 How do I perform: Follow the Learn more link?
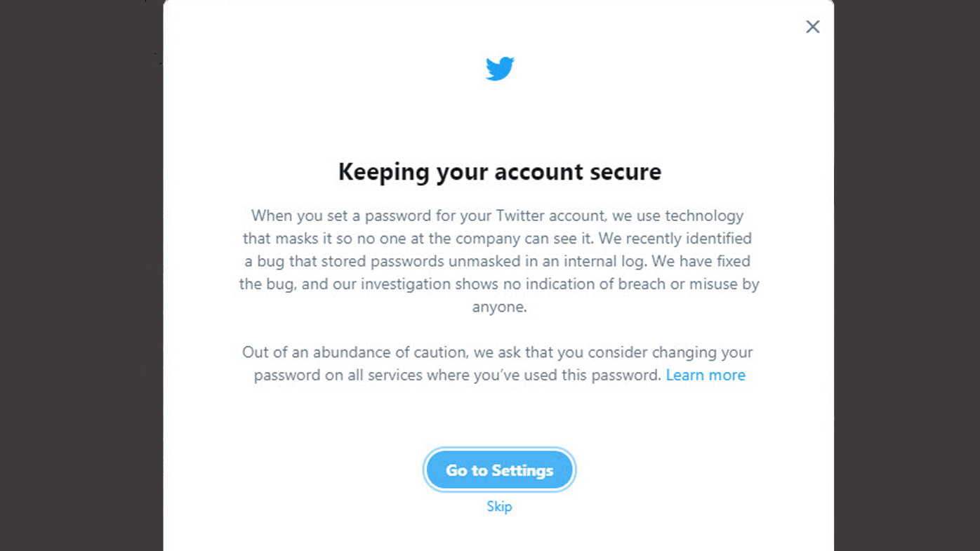pos(706,375)
